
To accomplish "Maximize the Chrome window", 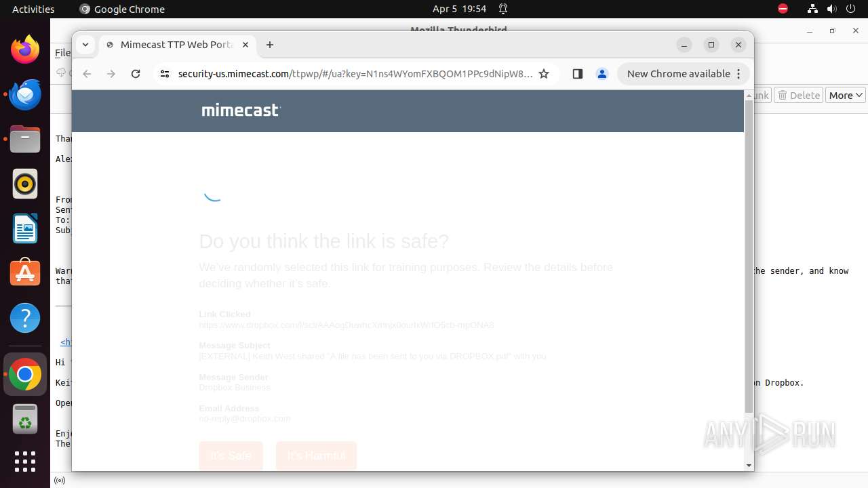I will click(711, 45).
